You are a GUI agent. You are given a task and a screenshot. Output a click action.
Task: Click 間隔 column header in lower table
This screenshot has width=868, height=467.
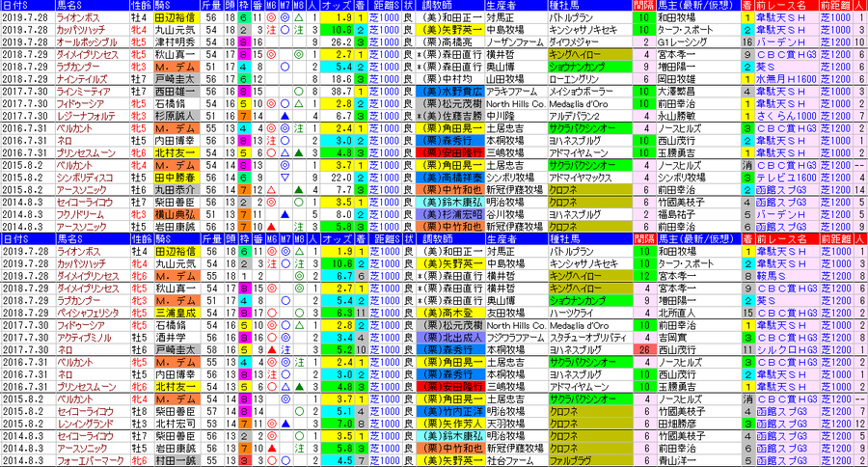644,238
